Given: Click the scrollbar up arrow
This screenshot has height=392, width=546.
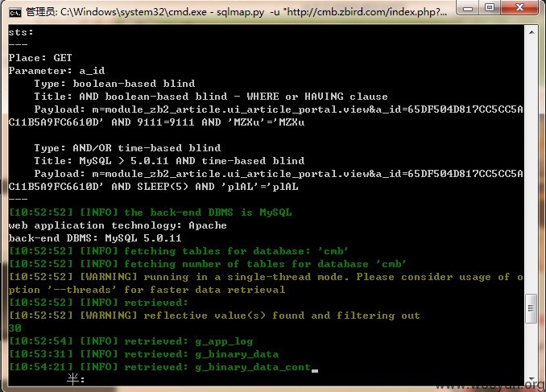Looking at the screenshot, I should (x=532, y=32).
